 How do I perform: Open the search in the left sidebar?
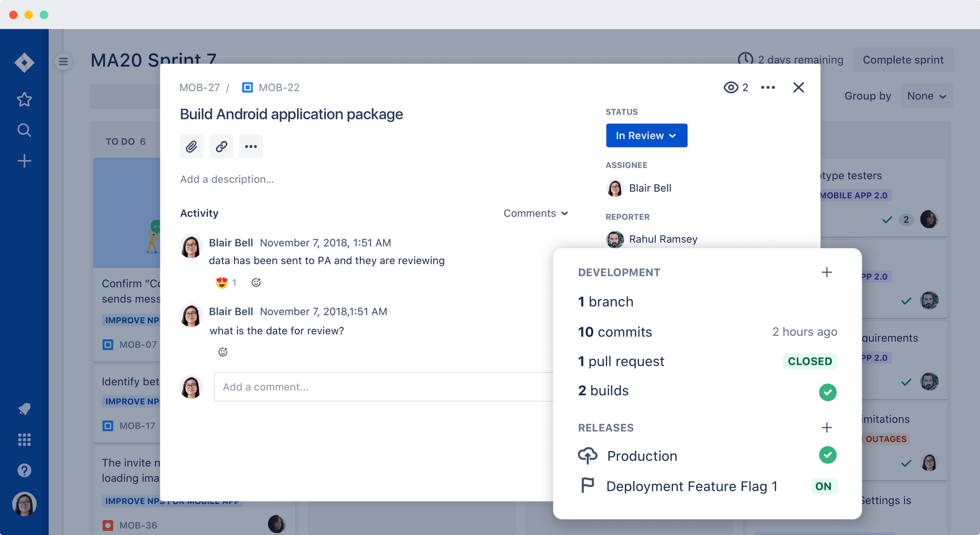click(x=24, y=130)
